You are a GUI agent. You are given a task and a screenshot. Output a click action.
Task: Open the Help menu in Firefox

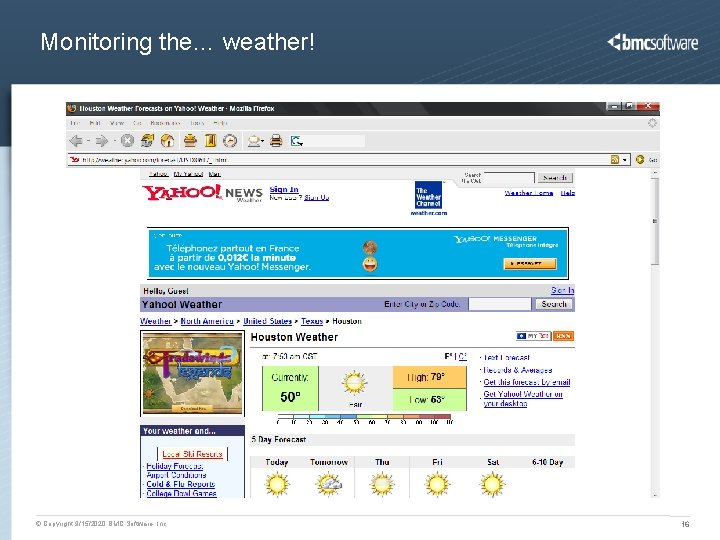click(x=220, y=123)
